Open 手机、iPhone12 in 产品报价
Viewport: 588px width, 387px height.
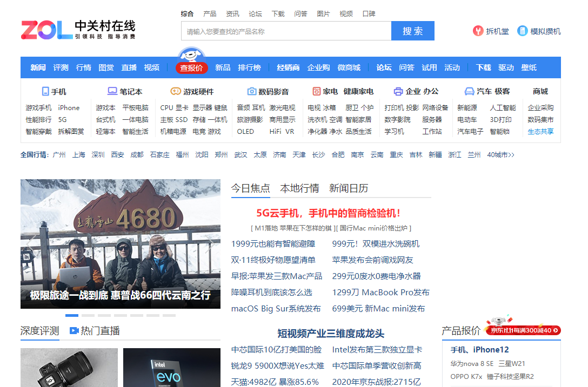479,350
